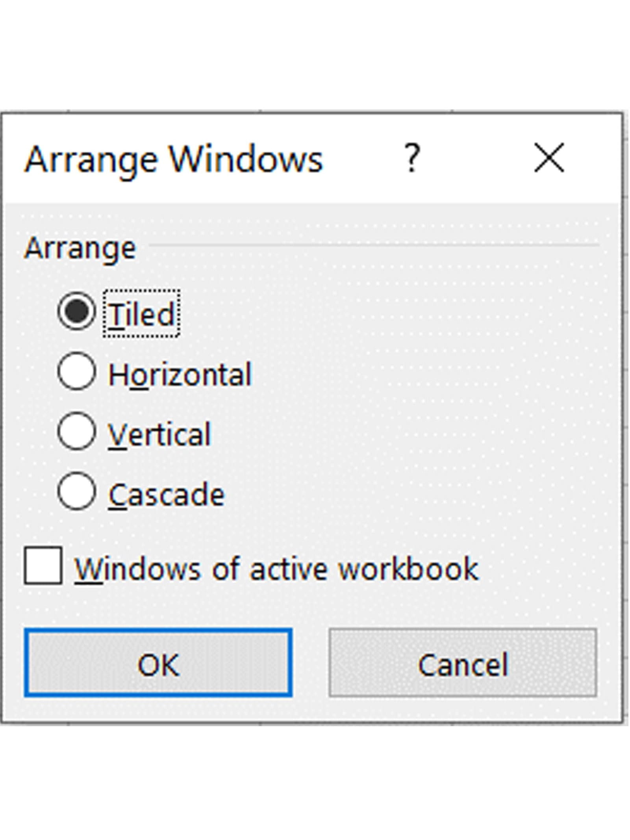Click blank dialog area right of Cascade
This screenshot has width=630, height=840.
point(394,492)
